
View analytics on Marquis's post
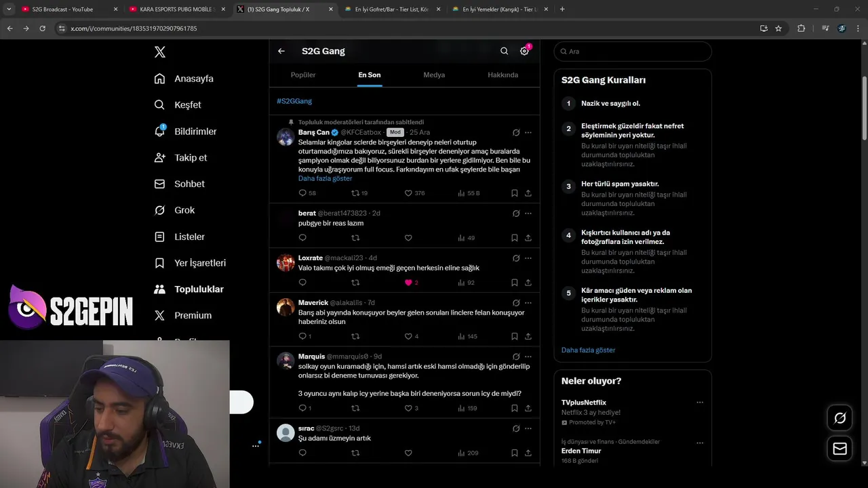pyautogui.click(x=461, y=408)
